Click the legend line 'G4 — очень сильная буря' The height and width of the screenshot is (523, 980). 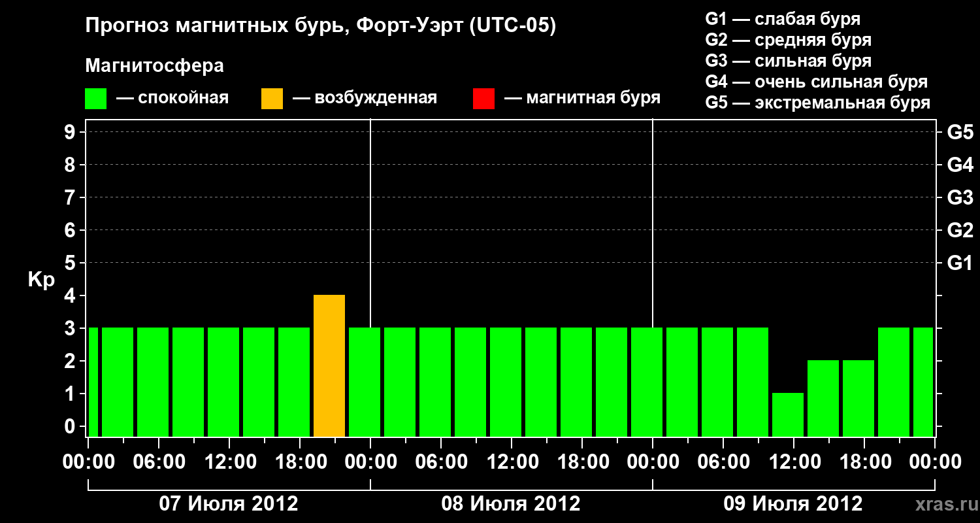816,82
